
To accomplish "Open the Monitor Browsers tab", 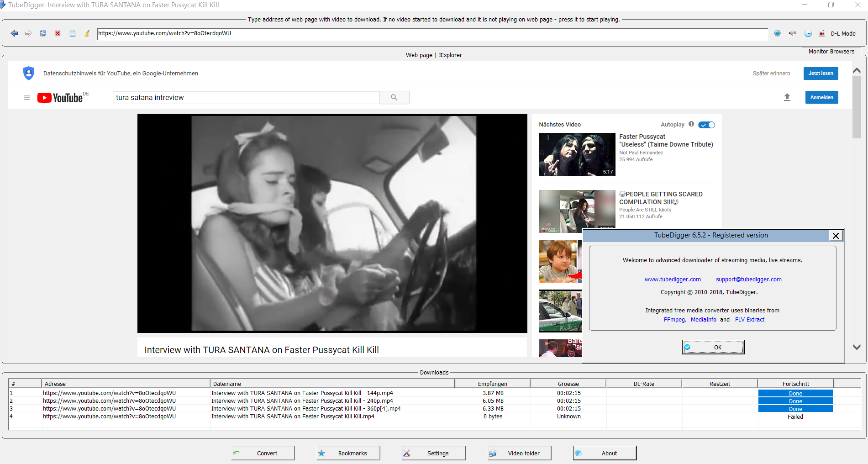I will [831, 52].
